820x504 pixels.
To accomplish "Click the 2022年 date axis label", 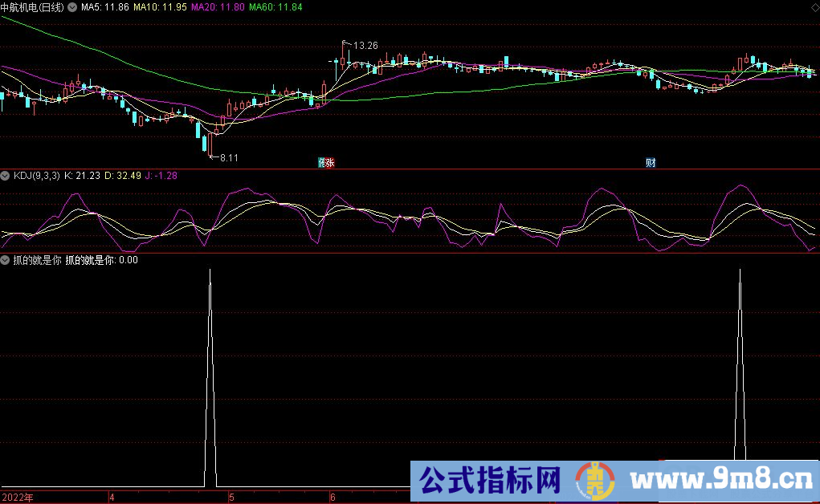I will 17,498.
